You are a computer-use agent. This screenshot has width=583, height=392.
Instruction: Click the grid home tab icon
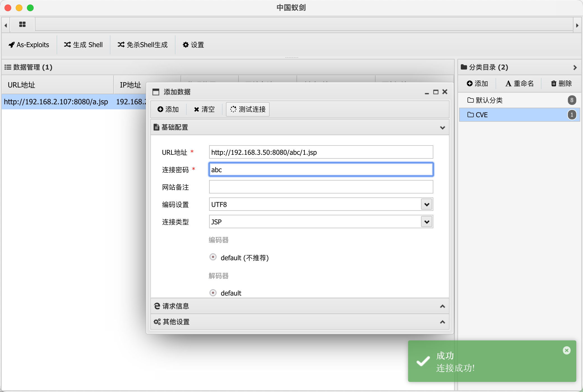click(x=22, y=25)
